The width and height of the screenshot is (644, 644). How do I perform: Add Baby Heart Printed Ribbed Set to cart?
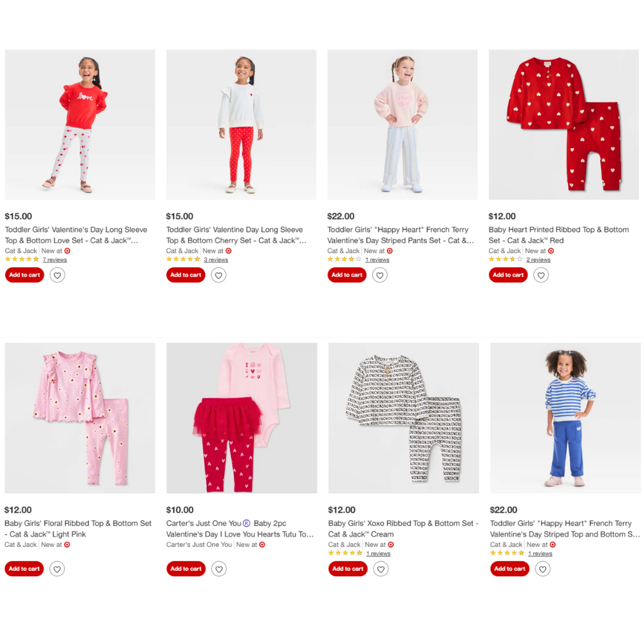508,275
